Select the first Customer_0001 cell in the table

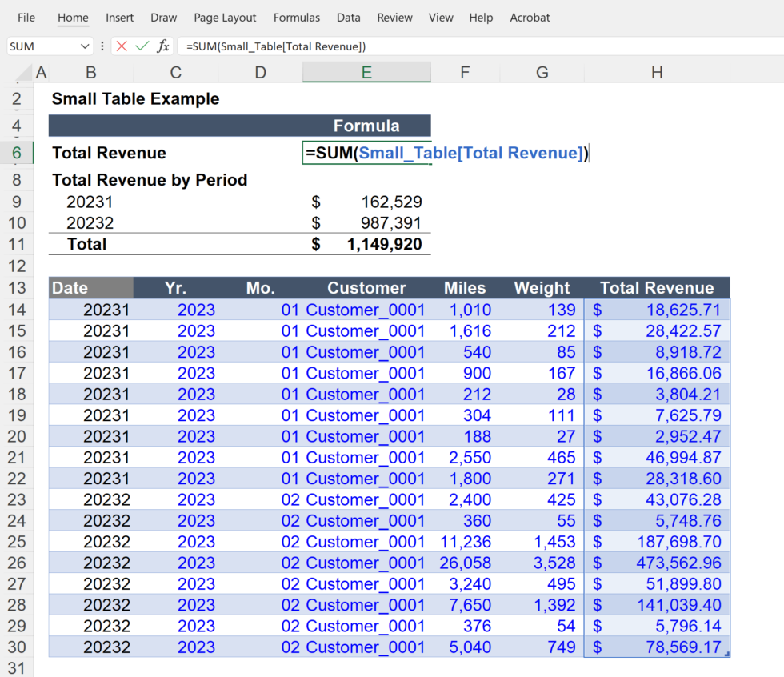[x=366, y=310]
